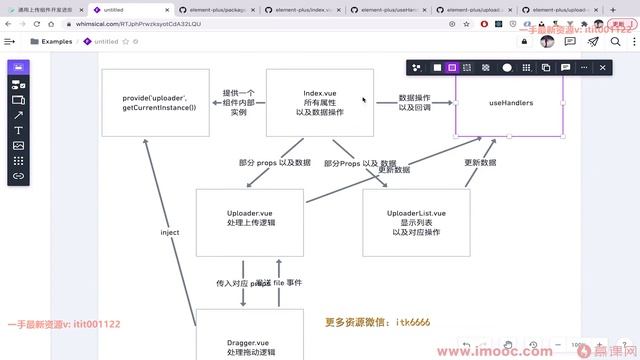The image size is (640, 360).
Task: Zoom in with plus button
Action: pos(600,345)
